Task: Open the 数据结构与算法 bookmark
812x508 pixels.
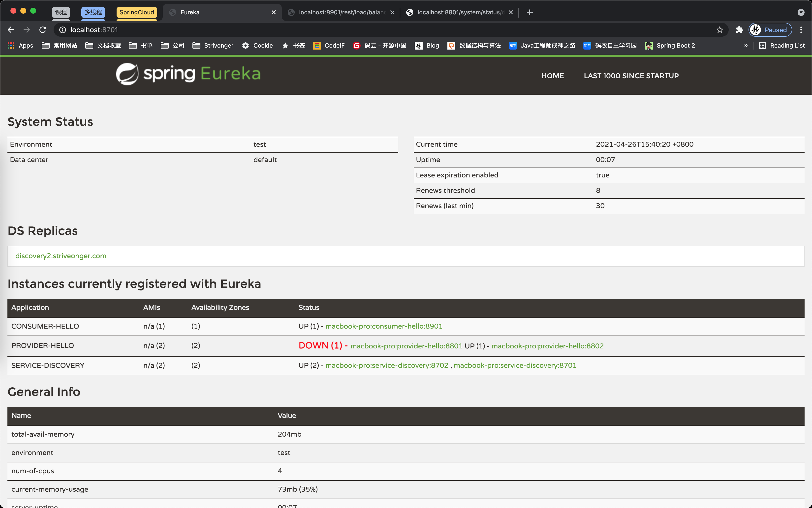Action: coord(474,45)
